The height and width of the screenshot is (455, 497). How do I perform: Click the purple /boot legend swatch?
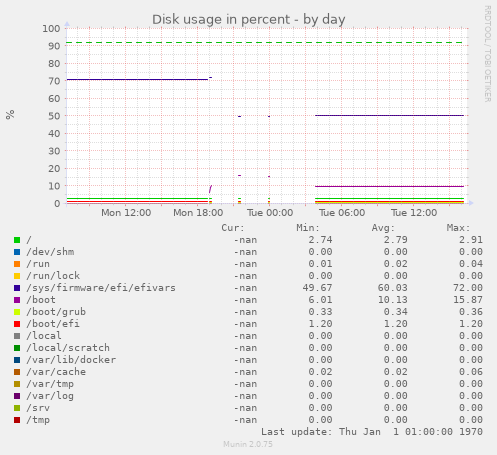pyautogui.click(x=17, y=300)
